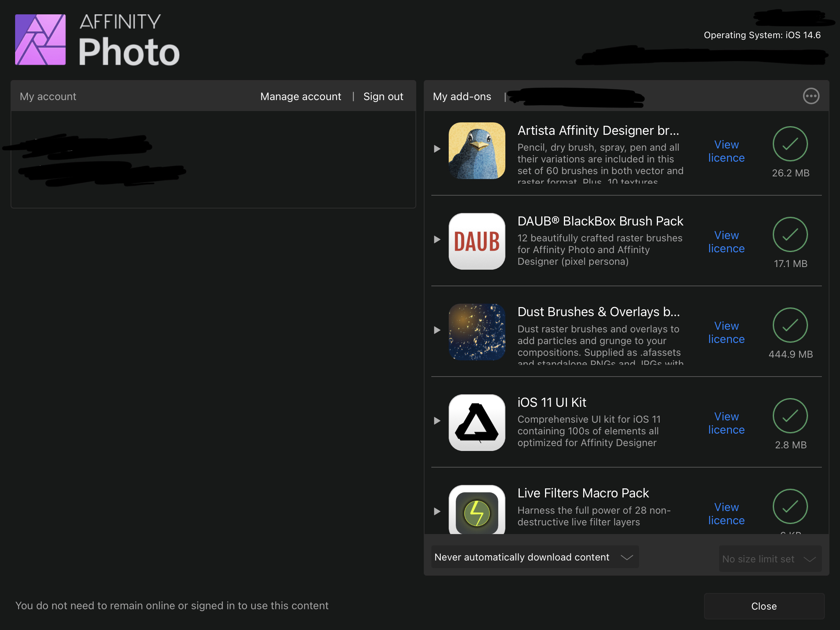Click the installed checkmark for Live Filters Macro
Image resolution: width=840 pixels, height=630 pixels.
(x=790, y=506)
